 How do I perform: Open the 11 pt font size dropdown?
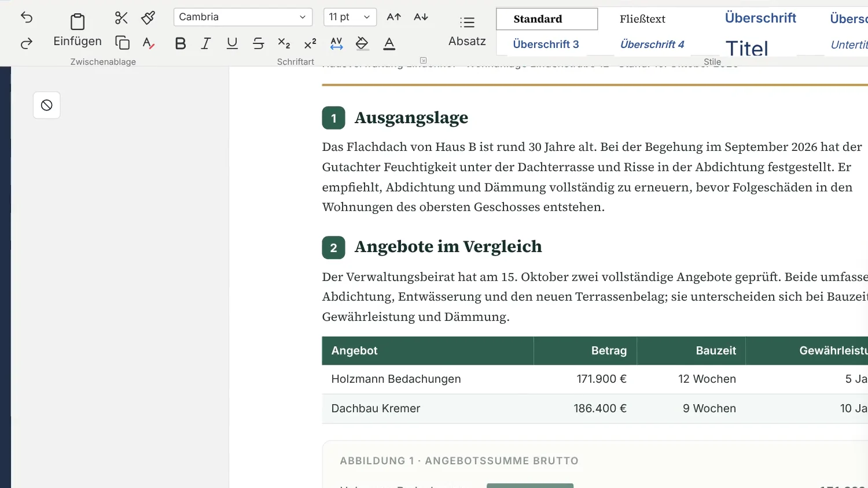pyautogui.click(x=350, y=17)
